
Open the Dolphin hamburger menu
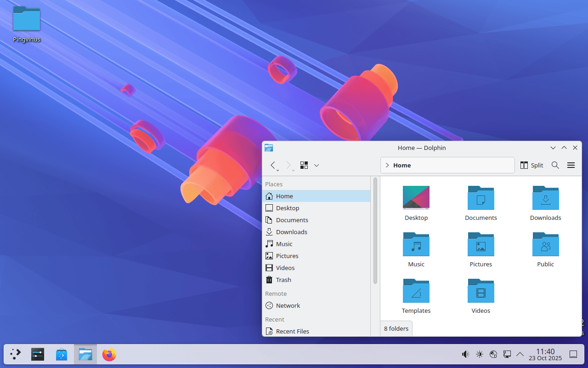point(571,165)
